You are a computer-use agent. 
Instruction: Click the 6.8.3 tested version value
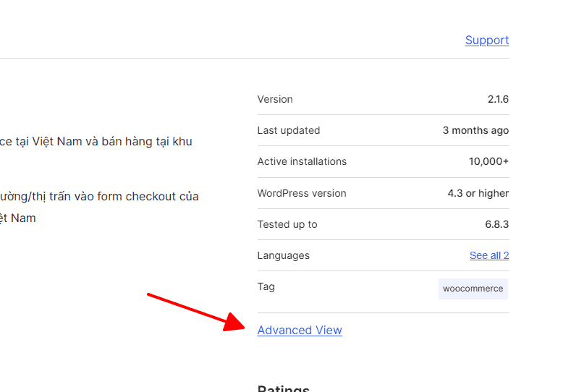coord(496,225)
